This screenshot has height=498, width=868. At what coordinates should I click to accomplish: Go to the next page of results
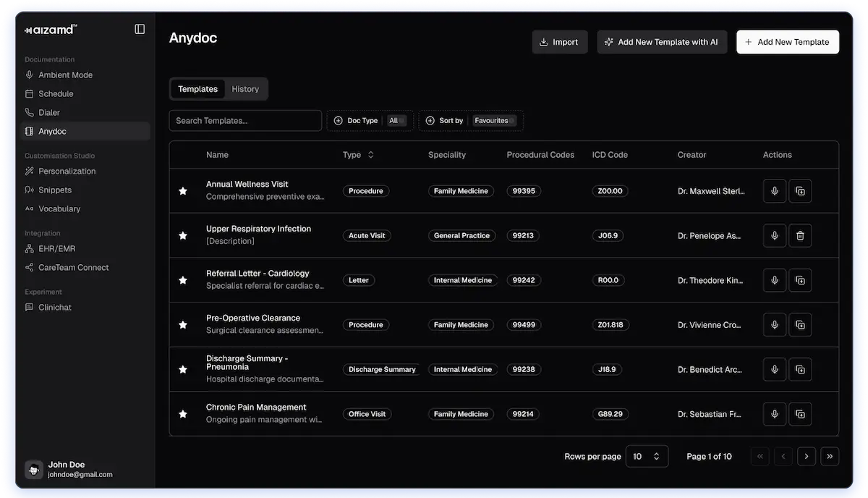(x=807, y=456)
